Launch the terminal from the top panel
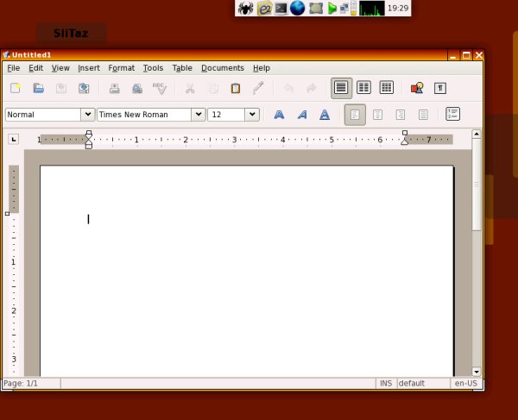 (x=281, y=9)
